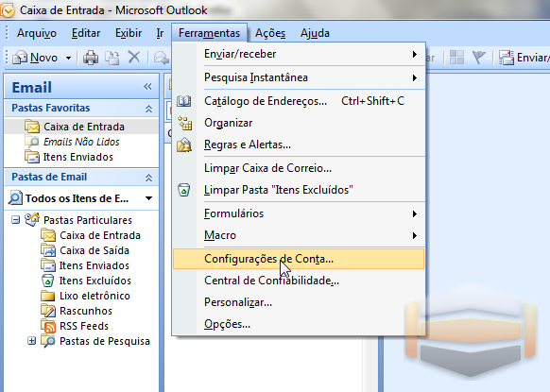The height and width of the screenshot is (392, 550).
Task: Click the follow-up flag toolbar icon
Action: (479, 57)
